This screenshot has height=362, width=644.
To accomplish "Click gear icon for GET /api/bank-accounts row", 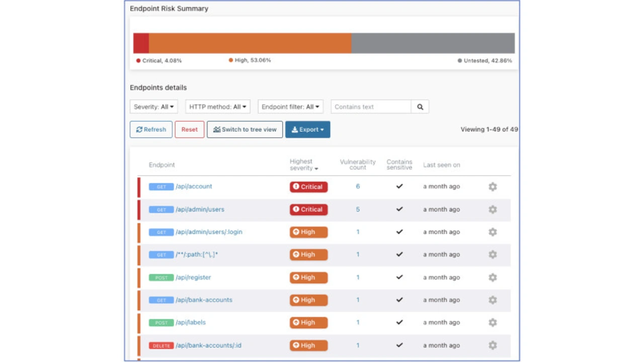I will pyautogui.click(x=493, y=300).
